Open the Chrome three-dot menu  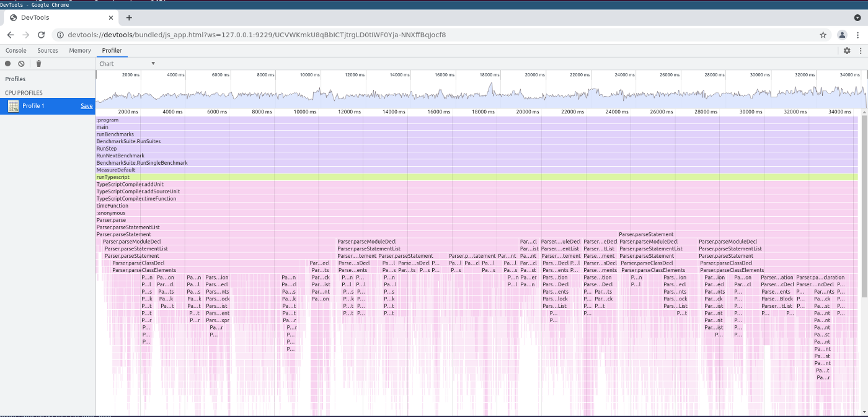click(859, 35)
